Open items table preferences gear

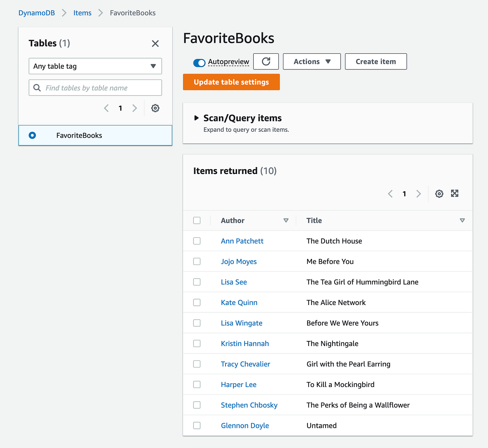439,194
